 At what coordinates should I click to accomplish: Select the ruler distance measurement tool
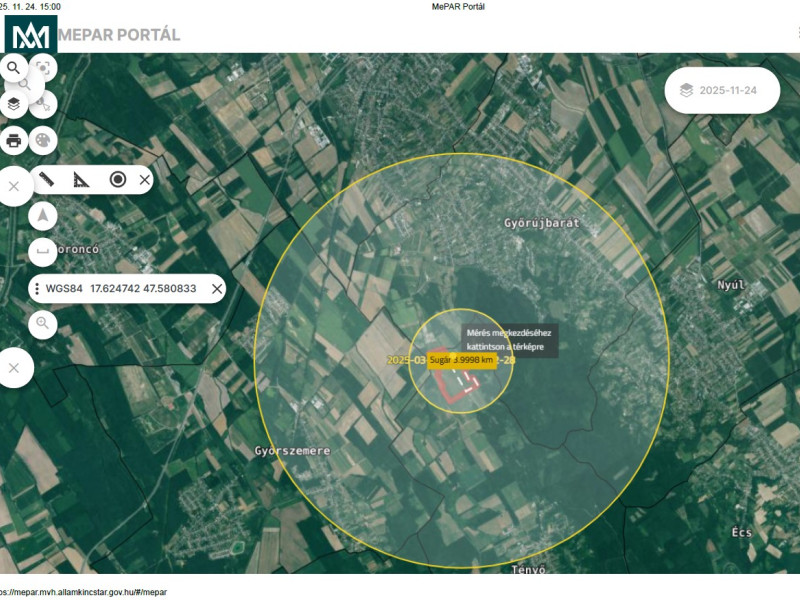click(x=46, y=180)
